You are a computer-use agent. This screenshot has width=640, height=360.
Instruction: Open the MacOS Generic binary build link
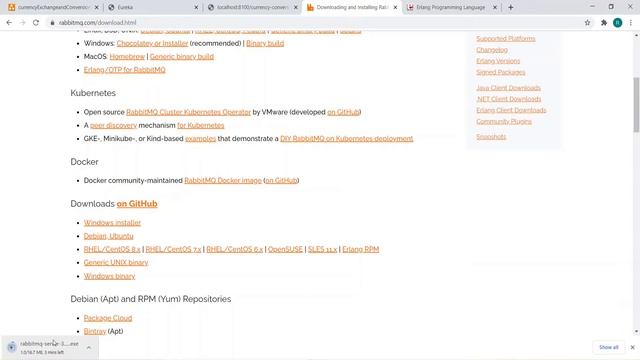[182, 57]
